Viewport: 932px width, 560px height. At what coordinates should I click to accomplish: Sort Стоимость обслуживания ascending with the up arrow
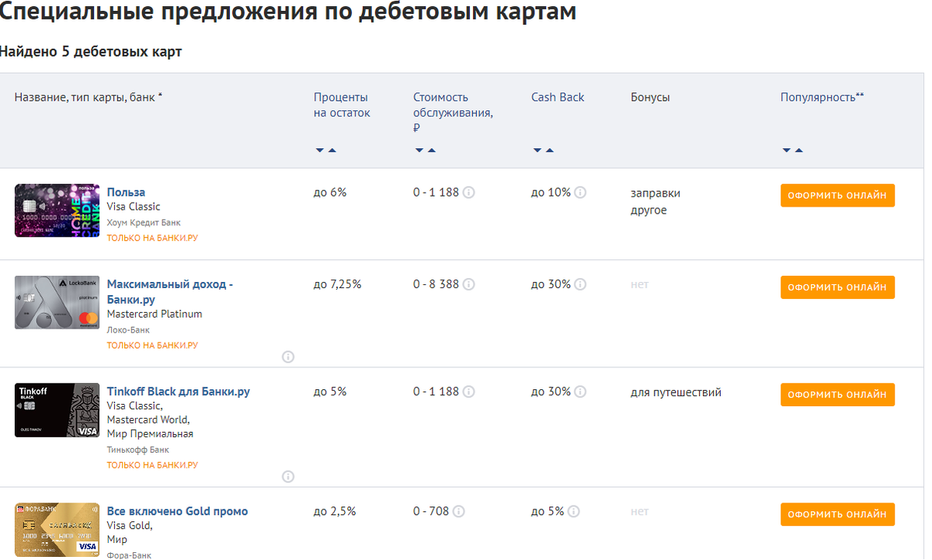click(430, 151)
